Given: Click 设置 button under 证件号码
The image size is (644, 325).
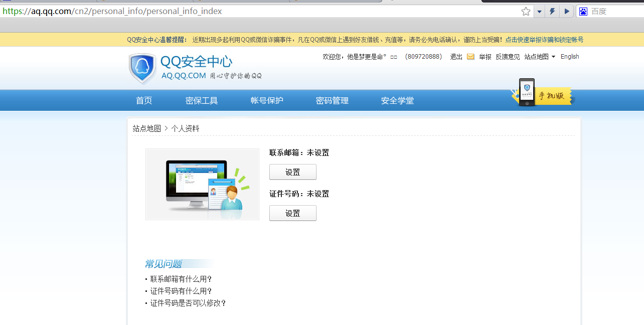Looking at the screenshot, I should pyautogui.click(x=293, y=213).
